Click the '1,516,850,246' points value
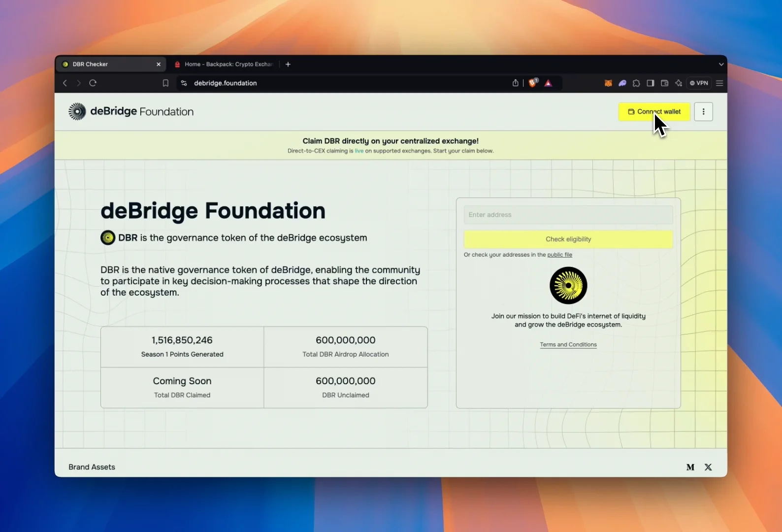The width and height of the screenshot is (782, 532). click(x=182, y=340)
